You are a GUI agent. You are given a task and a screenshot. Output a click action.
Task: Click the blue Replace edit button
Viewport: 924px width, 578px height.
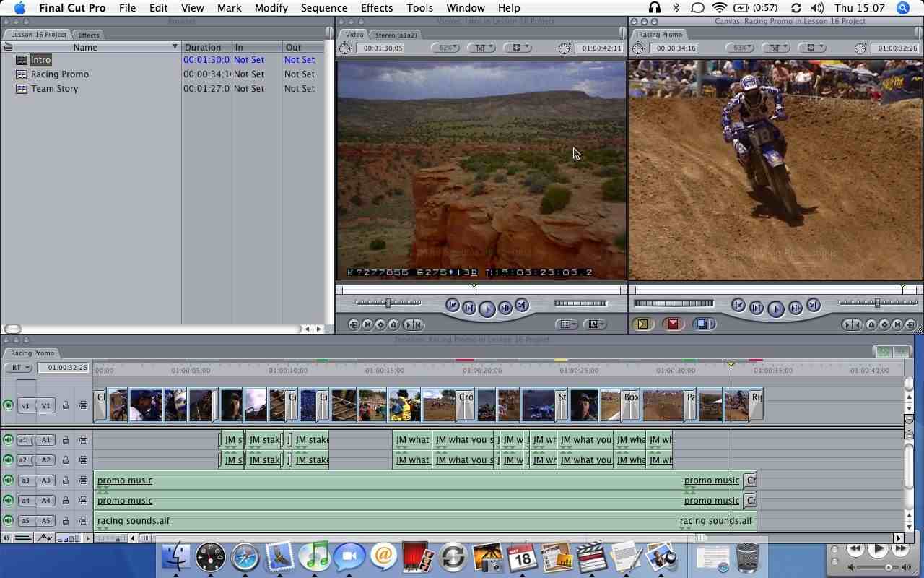click(x=703, y=324)
